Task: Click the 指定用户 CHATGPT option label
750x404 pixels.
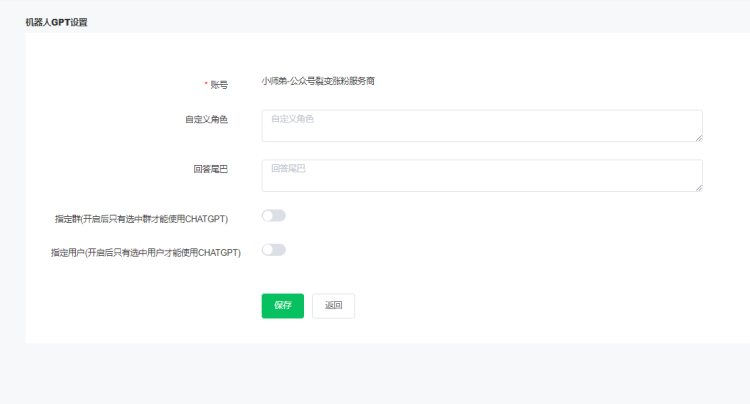Action: (x=145, y=253)
